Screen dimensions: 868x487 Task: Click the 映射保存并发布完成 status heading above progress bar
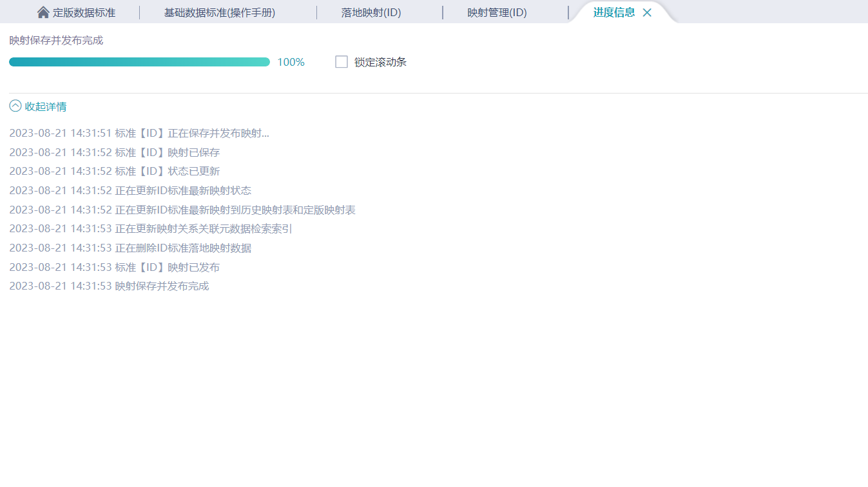point(56,40)
